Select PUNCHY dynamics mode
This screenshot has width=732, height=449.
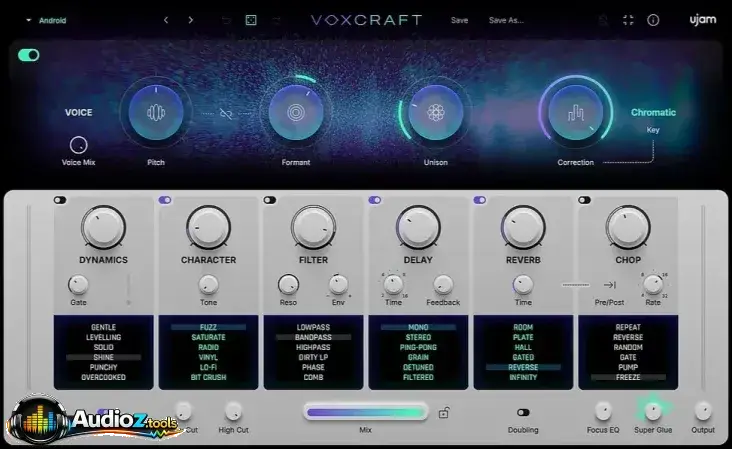tap(103, 367)
